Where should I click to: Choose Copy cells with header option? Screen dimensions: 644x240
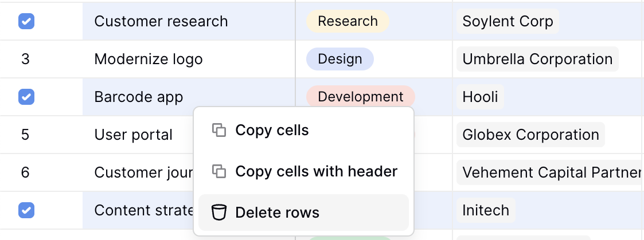tap(316, 171)
